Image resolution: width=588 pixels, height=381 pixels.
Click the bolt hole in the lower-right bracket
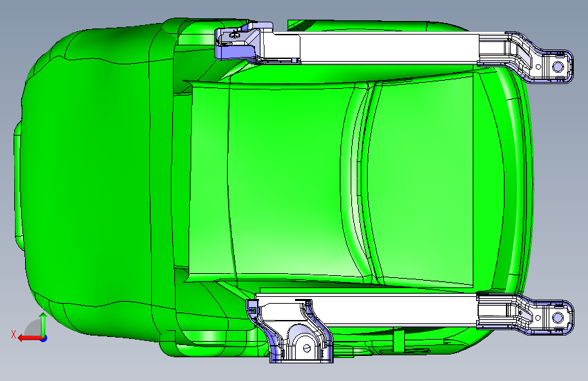(558, 318)
